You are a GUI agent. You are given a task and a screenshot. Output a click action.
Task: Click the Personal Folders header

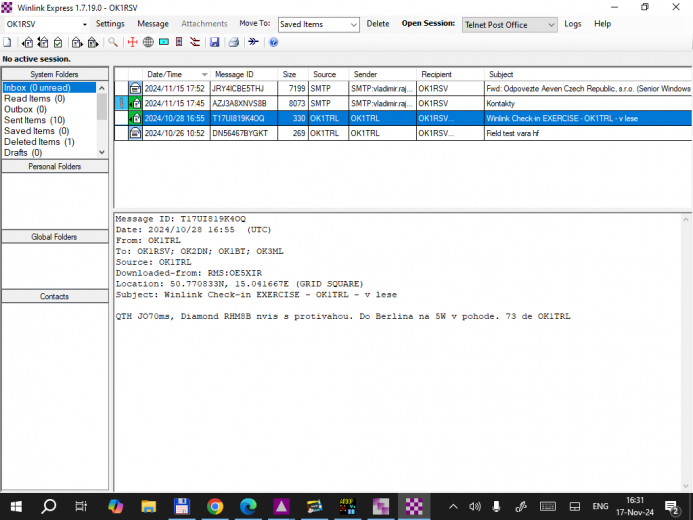55,167
